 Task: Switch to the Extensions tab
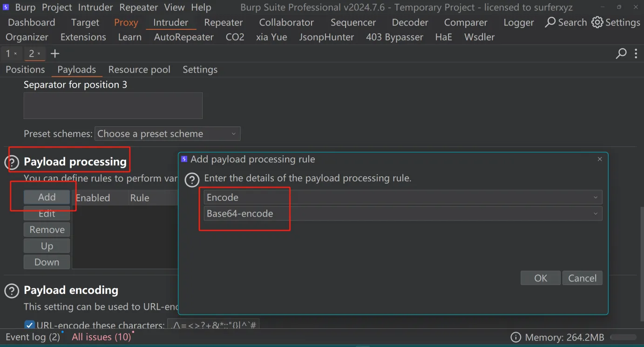83,37
